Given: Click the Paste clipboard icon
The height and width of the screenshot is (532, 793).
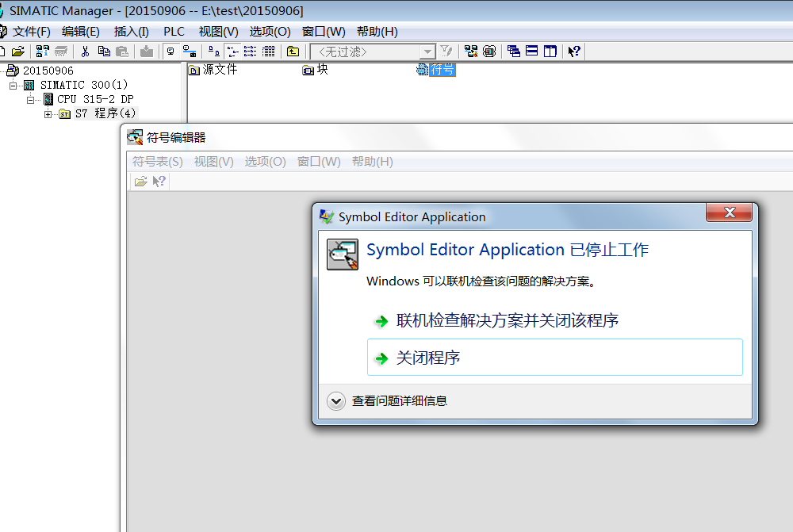Looking at the screenshot, I should 122,51.
